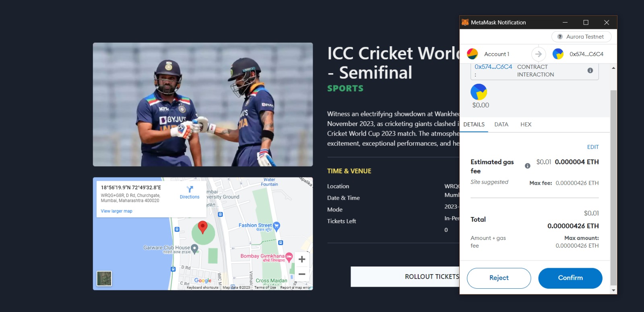Click the MetaMask fox icon
Viewport: 644px width, 312px height.
click(465, 23)
